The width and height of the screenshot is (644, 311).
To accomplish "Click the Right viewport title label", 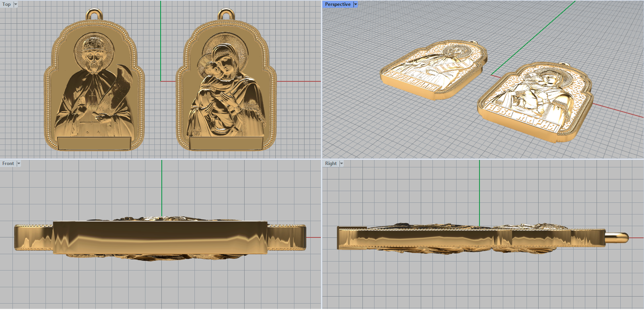I will click(x=330, y=164).
